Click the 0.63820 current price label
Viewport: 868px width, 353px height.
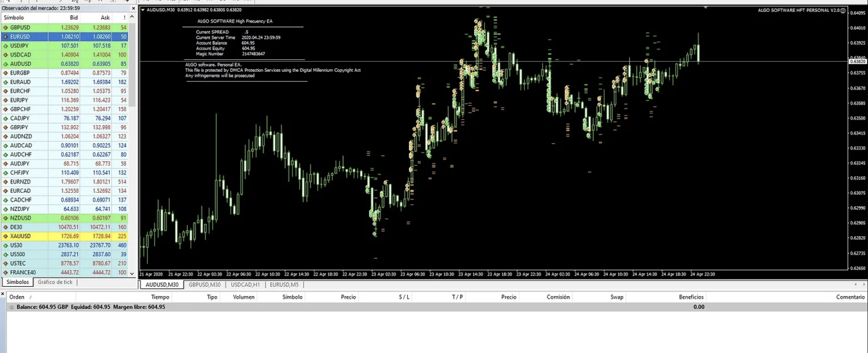tap(857, 62)
